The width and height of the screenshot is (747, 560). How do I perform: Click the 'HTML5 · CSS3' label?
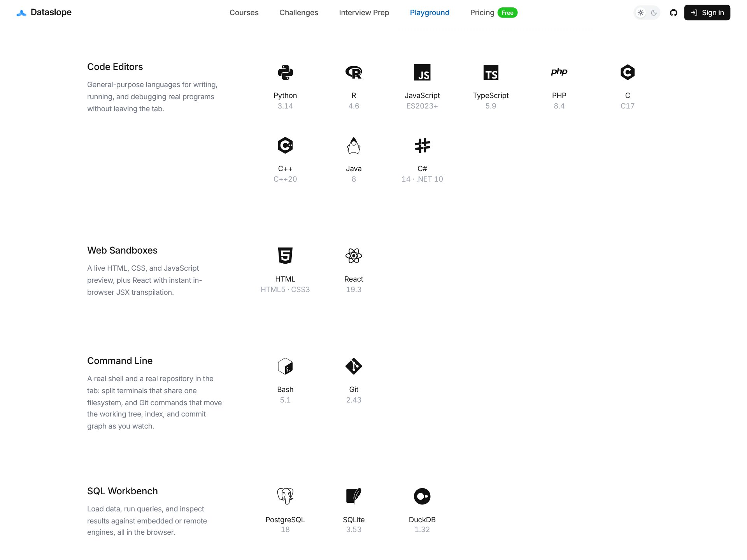pos(285,290)
